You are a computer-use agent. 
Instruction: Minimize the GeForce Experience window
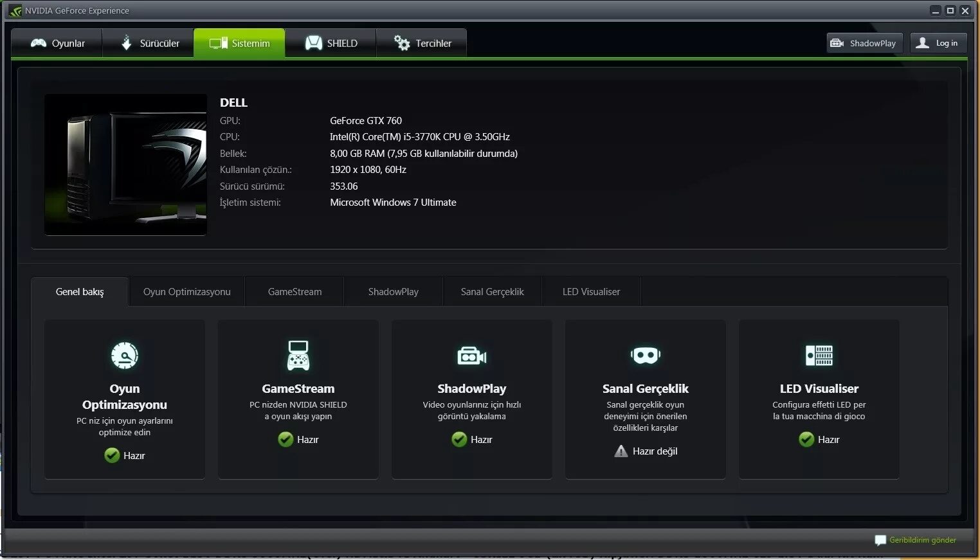coord(936,11)
